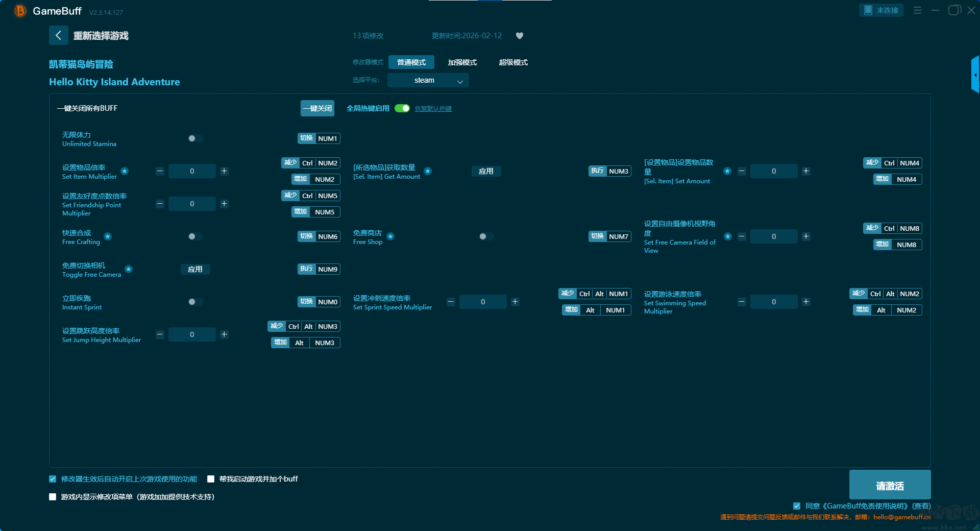
Task: Open the hamburger menu in title bar
Action: click(917, 10)
